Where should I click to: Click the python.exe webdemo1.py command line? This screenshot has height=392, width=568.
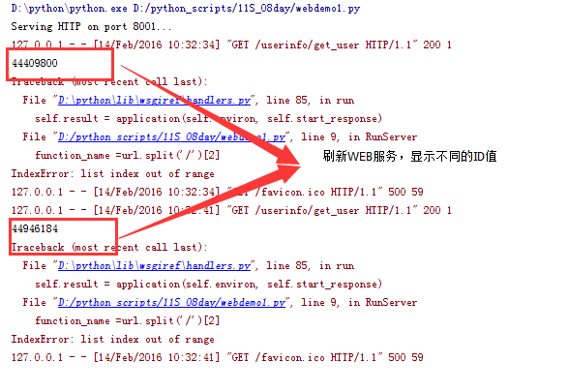pos(186,9)
